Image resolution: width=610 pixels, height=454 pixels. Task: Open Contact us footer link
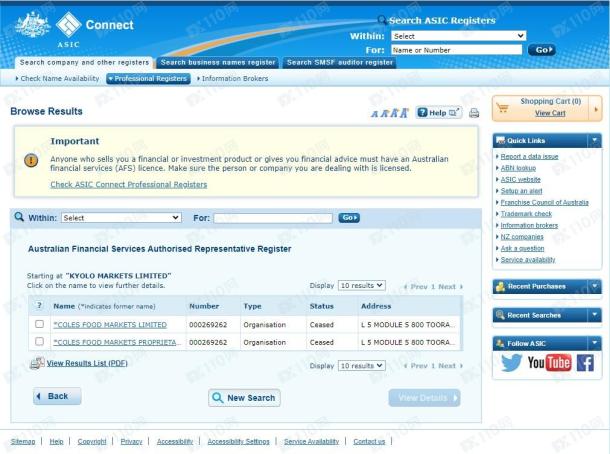pos(369,441)
